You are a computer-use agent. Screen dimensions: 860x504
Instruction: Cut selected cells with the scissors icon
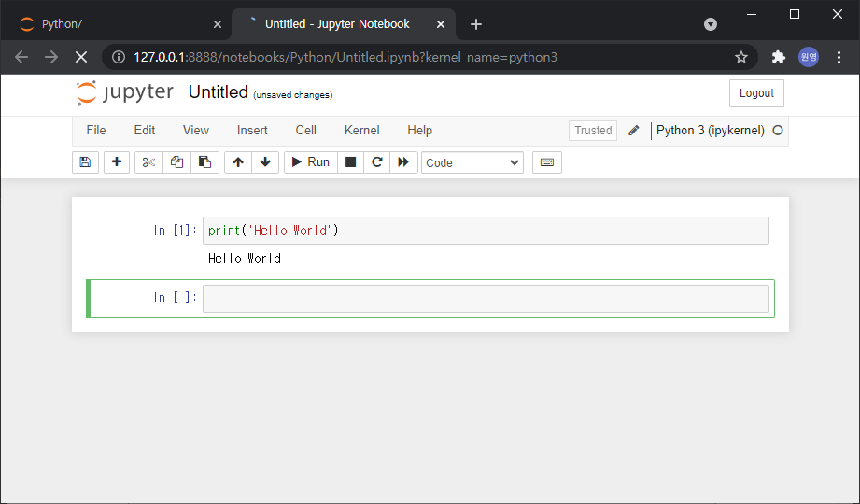148,162
